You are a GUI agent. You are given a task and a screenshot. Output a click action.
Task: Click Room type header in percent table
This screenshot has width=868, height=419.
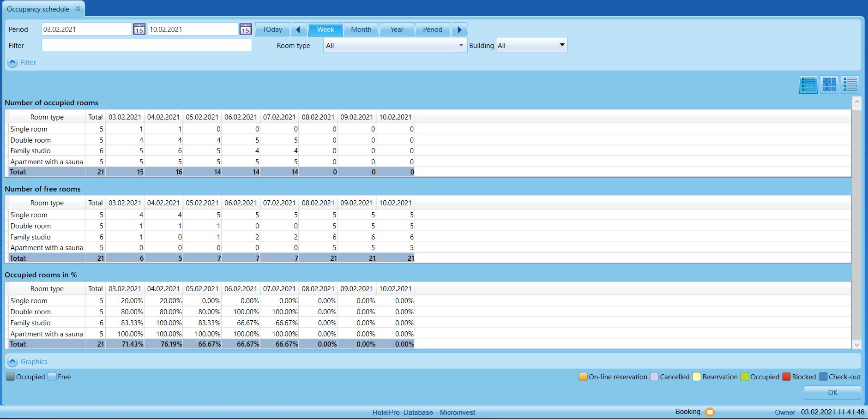pyautogui.click(x=47, y=288)
